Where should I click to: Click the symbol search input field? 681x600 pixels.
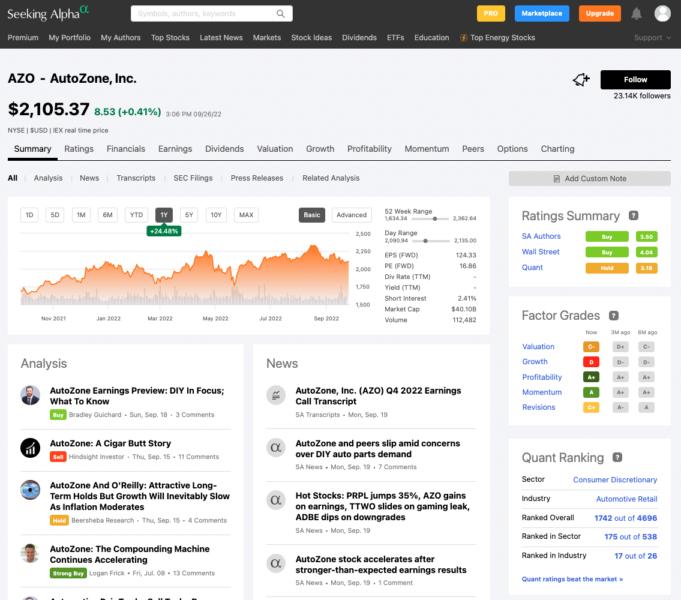(212, 13)
